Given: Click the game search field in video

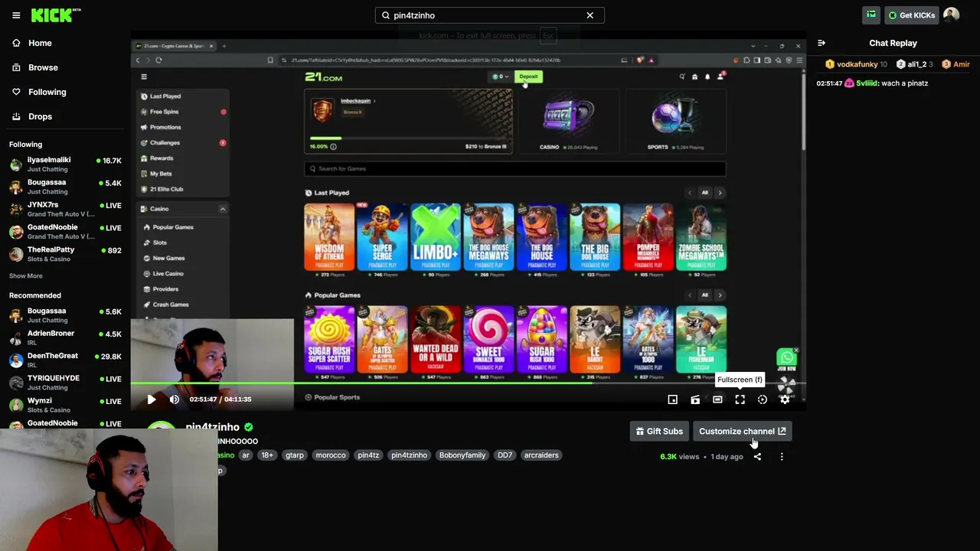Looking at the screenshot, I should pos(514,168).
